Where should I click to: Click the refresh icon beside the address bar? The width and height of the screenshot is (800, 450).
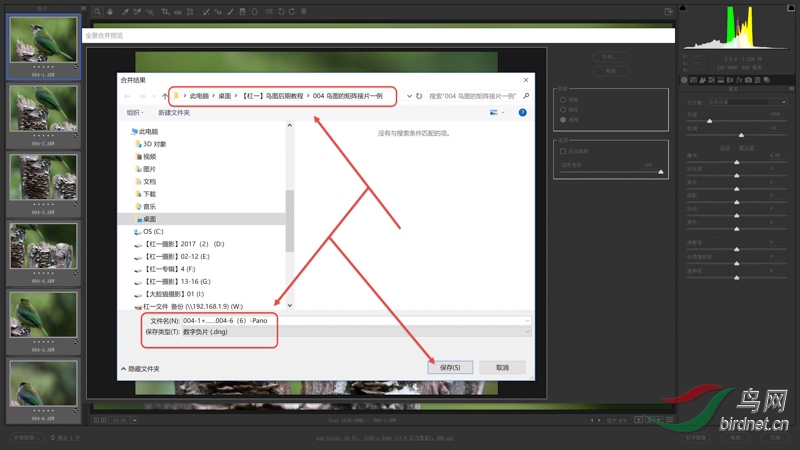click(x=419, y=96)
